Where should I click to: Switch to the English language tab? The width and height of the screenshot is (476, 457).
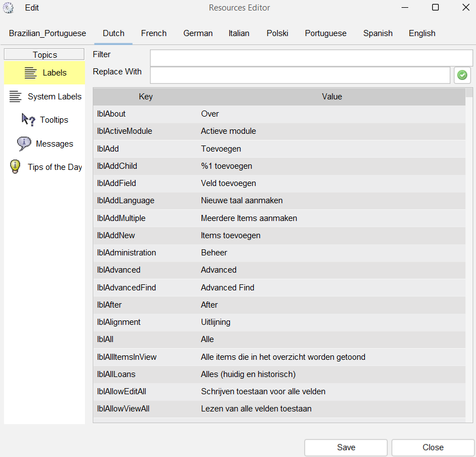click(x=422, y=33)
